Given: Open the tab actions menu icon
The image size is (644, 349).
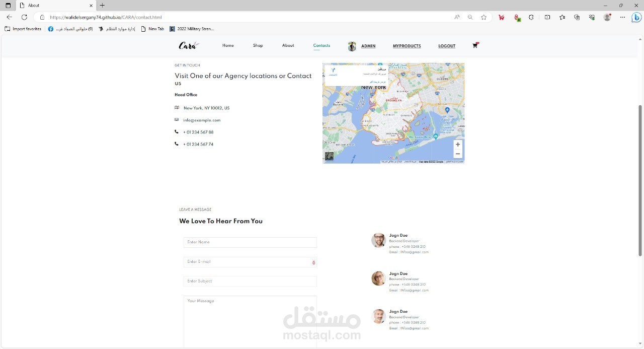Looking at the screenshot, I should [x=8, y=6].
